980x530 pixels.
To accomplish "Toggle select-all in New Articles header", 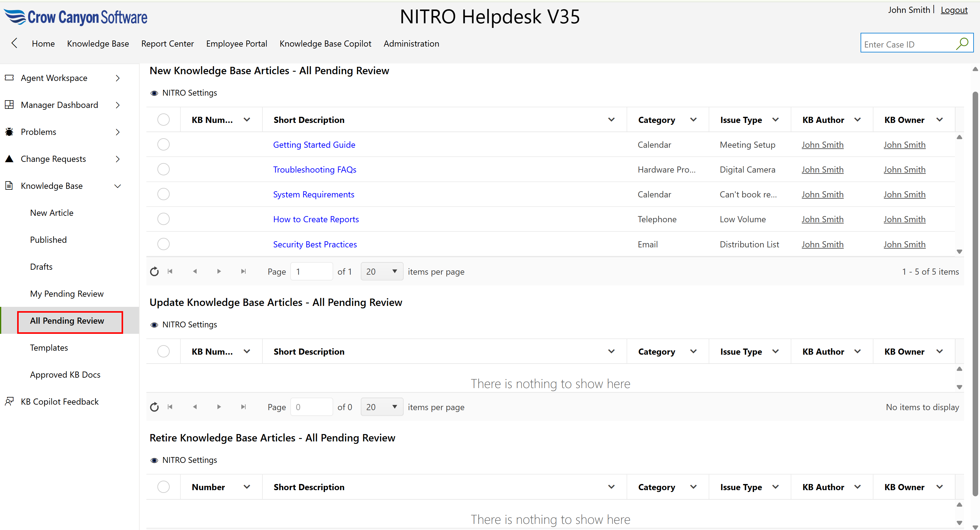I will pos(163,120).
